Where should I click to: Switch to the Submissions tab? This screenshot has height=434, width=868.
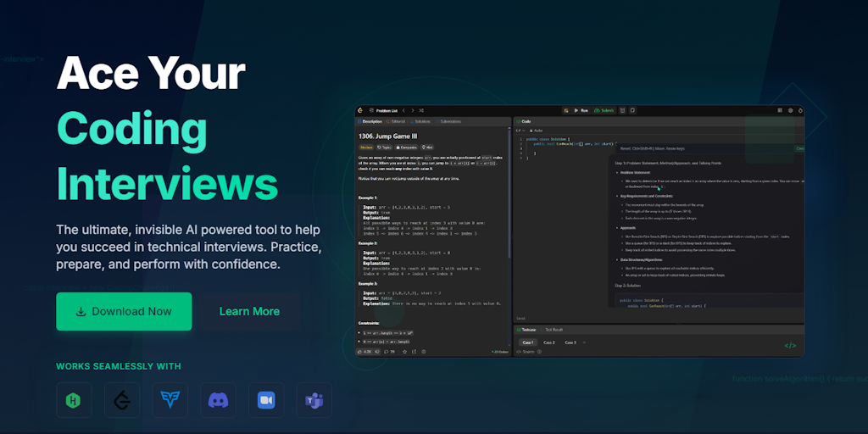(x=448, y=121)
